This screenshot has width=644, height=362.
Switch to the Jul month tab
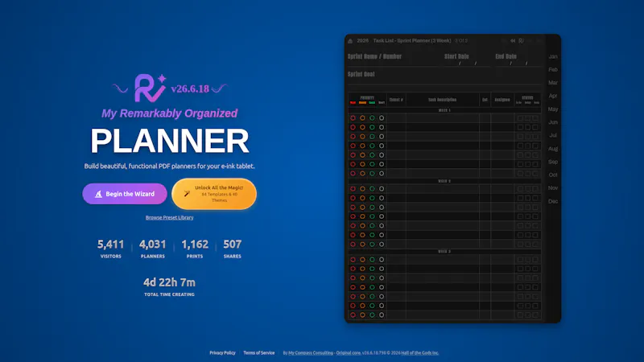point(553,135)
